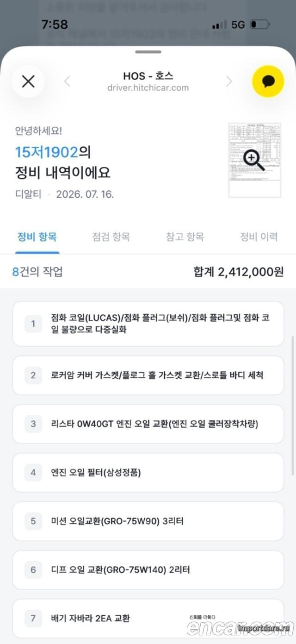Go back using the left chevron arrow
The width and height of the screenshot is (296, 644).
coord(68,81)
